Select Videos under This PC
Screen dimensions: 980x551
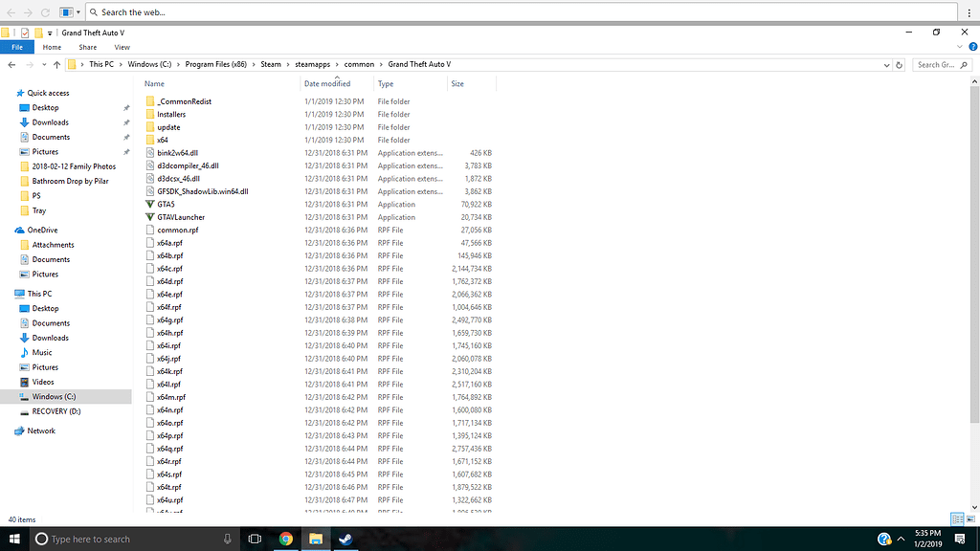point(42,383)
